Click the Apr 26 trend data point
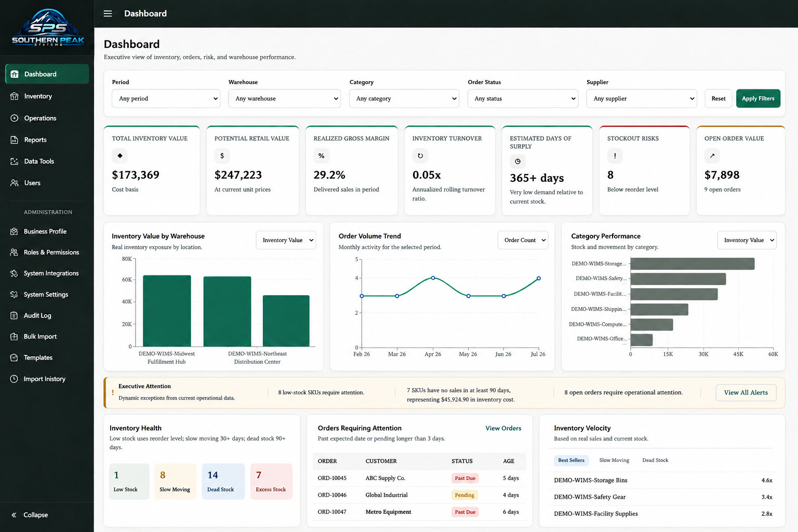The width and height of the screenshot is (798, 532). click(433, 278)
